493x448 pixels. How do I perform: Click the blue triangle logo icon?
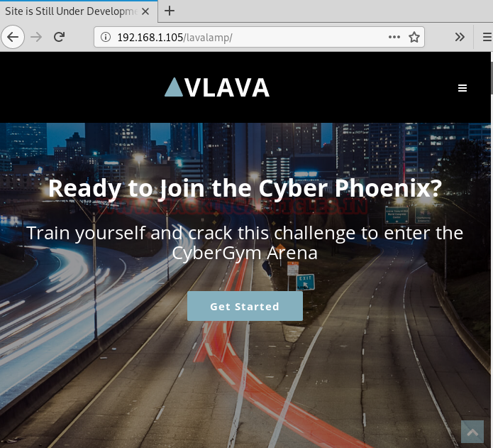pyautogui.click(x=174, y=87)
